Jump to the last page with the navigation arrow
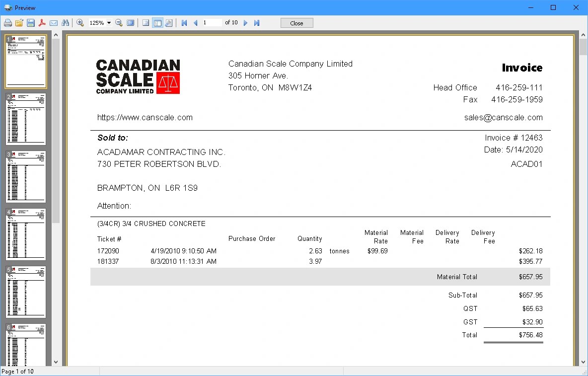The width and height of the screenshot is (588, 376). click(257, 22)
